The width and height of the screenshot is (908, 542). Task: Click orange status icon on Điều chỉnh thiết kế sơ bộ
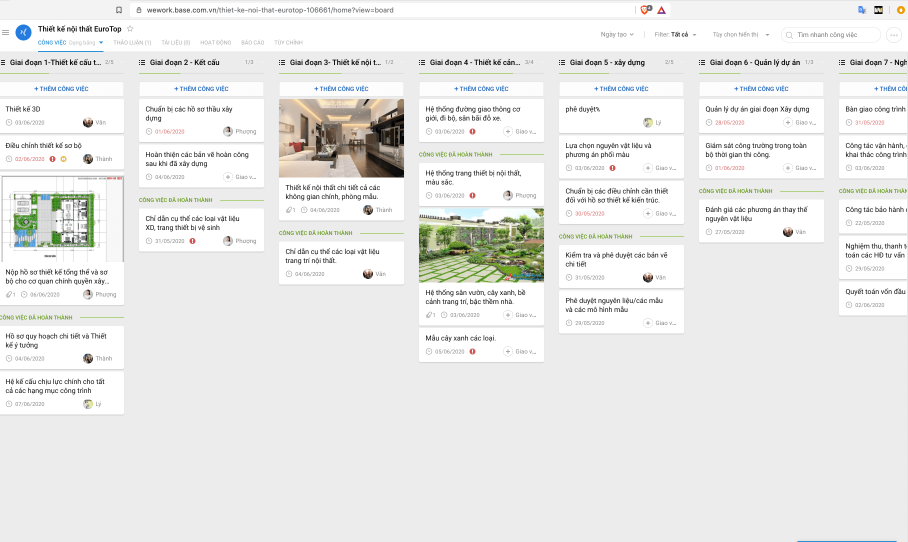(63, 159)
